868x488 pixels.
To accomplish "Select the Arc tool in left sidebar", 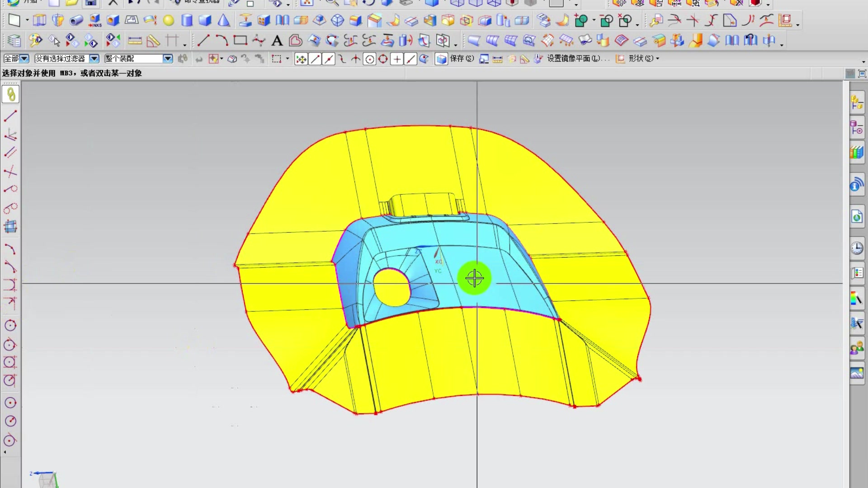I will point(10,249).
